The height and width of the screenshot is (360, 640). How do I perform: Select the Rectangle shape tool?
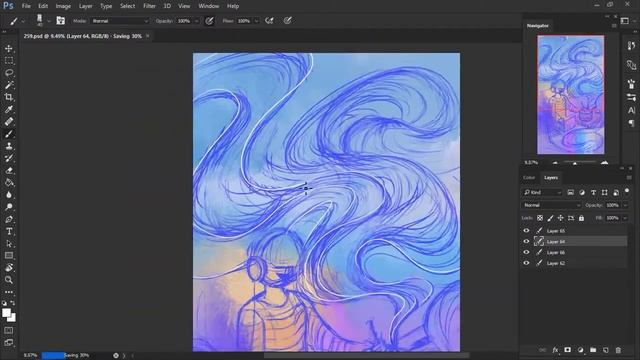point(9,256)
